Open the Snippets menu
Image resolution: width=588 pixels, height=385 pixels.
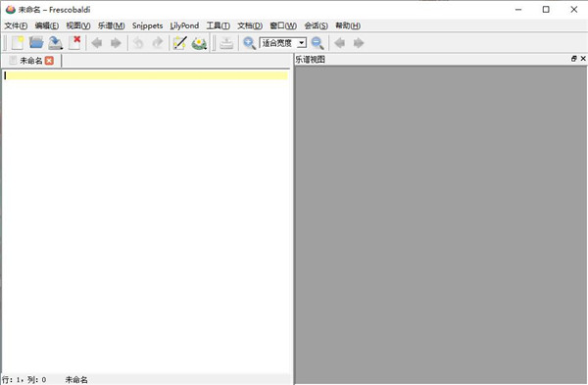(x=147, y=25)
